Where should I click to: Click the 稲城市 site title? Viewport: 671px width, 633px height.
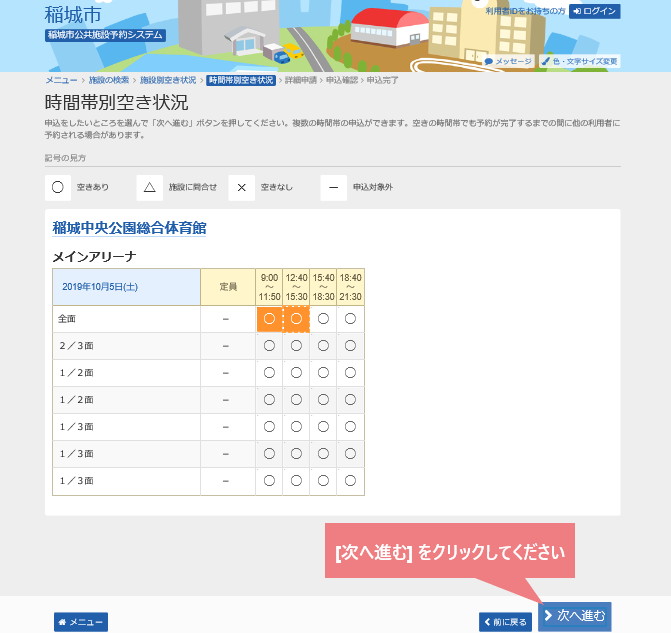point(73,15)
